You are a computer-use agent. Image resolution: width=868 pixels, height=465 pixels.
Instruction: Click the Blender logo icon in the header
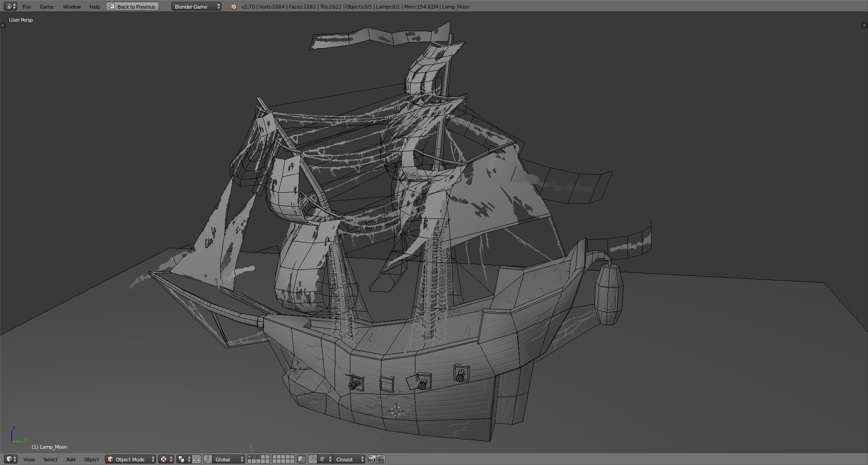[233, 6]
